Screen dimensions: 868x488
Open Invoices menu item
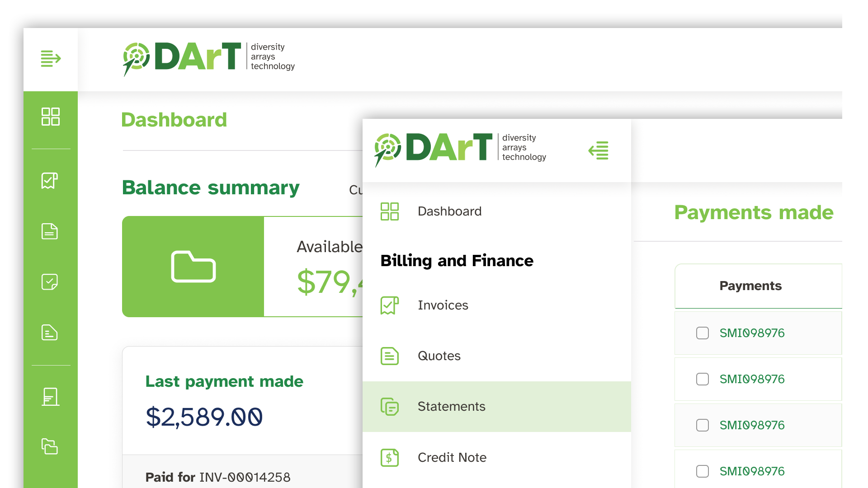(496, 305)
